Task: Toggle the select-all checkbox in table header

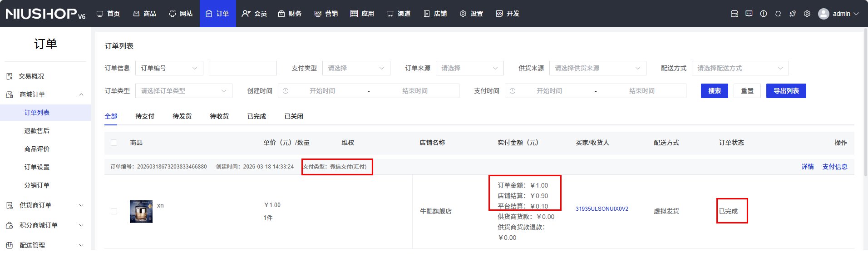Action: (114, 143)
